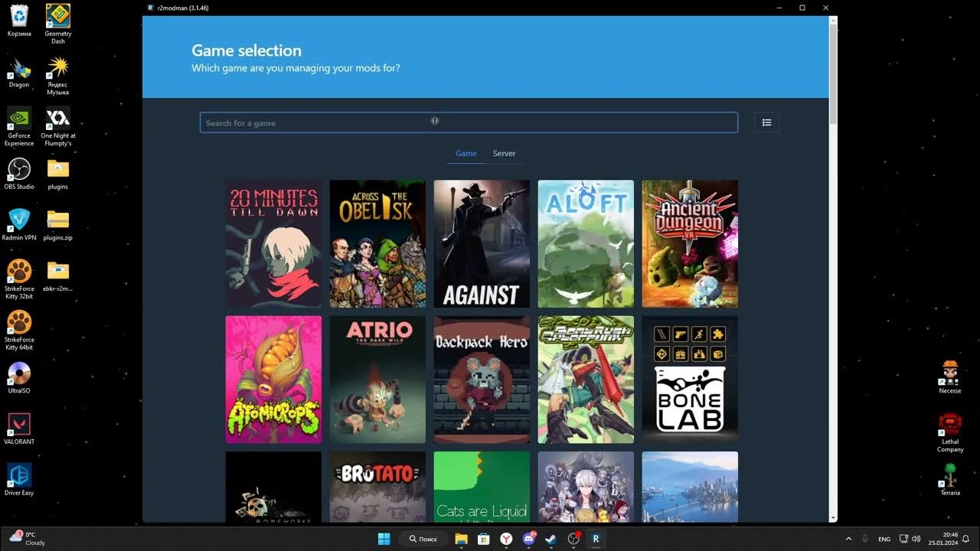Pick the Against game card
980x551 pixels.
coord(482,243)
